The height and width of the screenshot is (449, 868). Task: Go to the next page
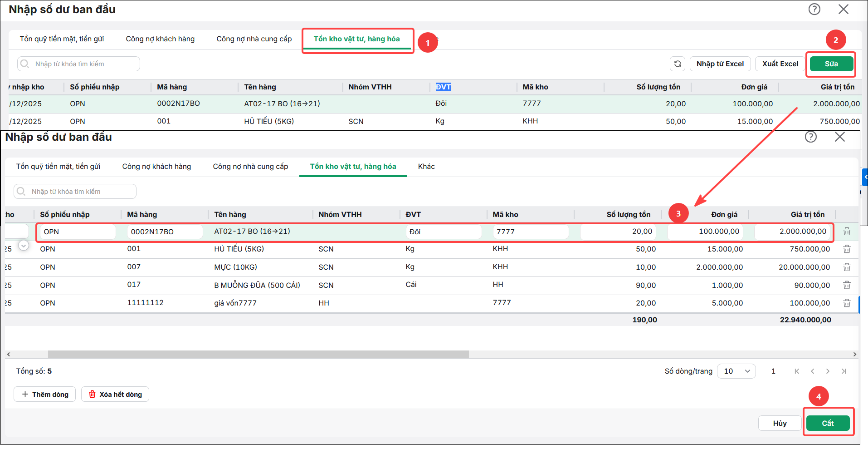tap(828, 371)
